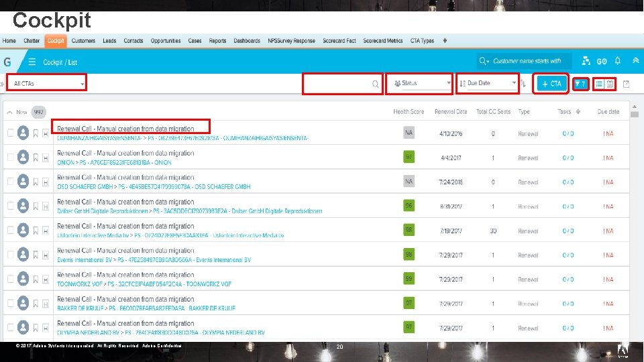Open the search type dropdown magnifier
Screen dimensions: 644x362
484,61
